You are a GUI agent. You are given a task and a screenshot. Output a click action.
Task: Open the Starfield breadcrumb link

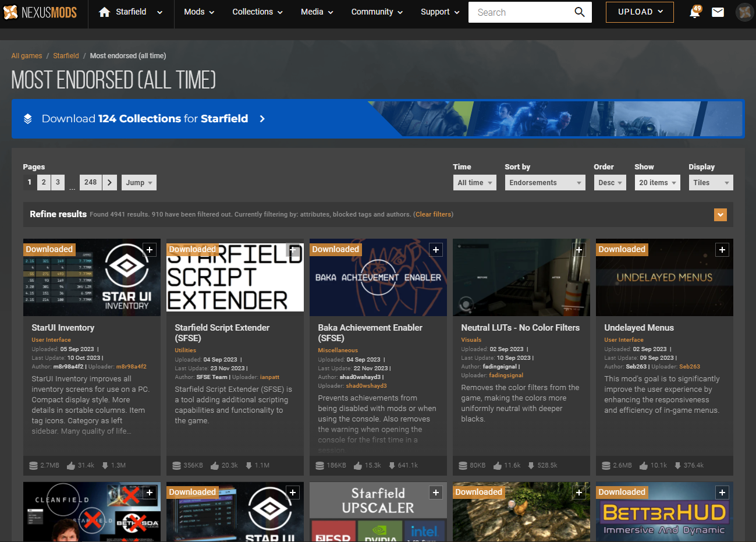pyautogui.click(x=66, y=56)
